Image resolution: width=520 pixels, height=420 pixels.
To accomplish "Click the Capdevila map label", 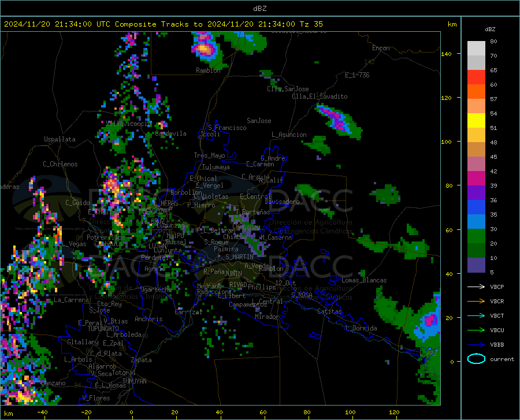I will tap(171, 133).
